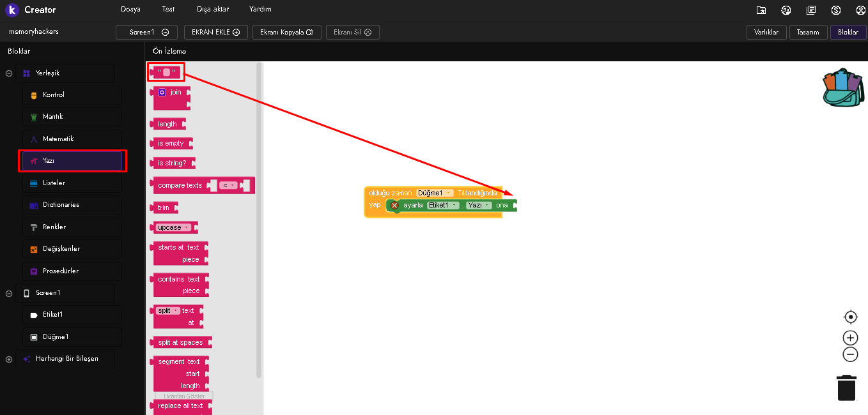Click the red error icon on ayarla block
Viewport: 868px width, 415px height.
394,205
